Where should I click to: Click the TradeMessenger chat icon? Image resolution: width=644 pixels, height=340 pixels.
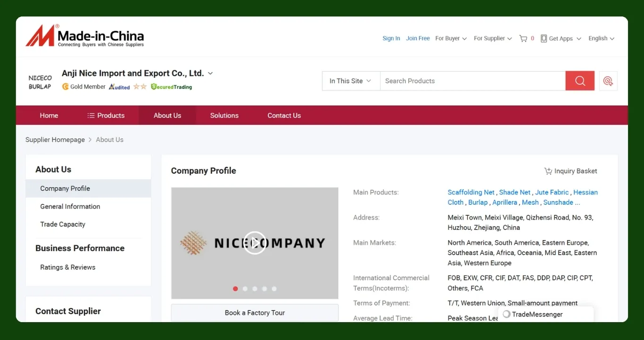[506, 314]
